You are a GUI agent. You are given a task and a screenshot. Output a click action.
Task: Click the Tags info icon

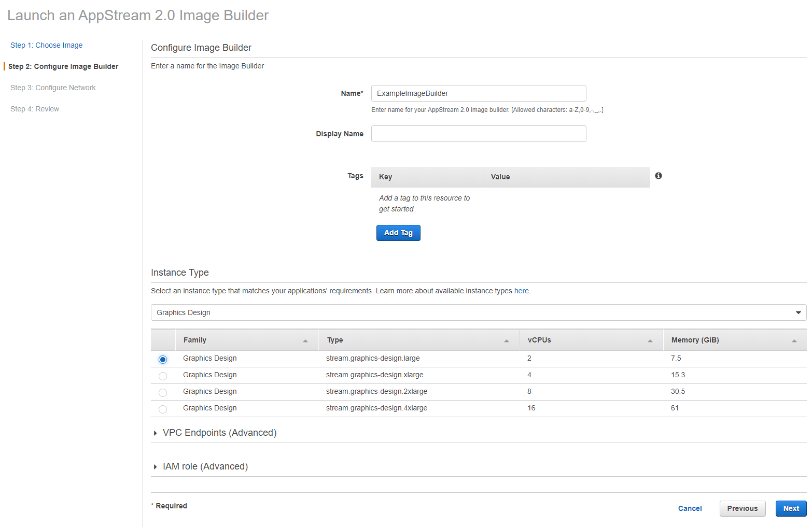click(658, 176)
